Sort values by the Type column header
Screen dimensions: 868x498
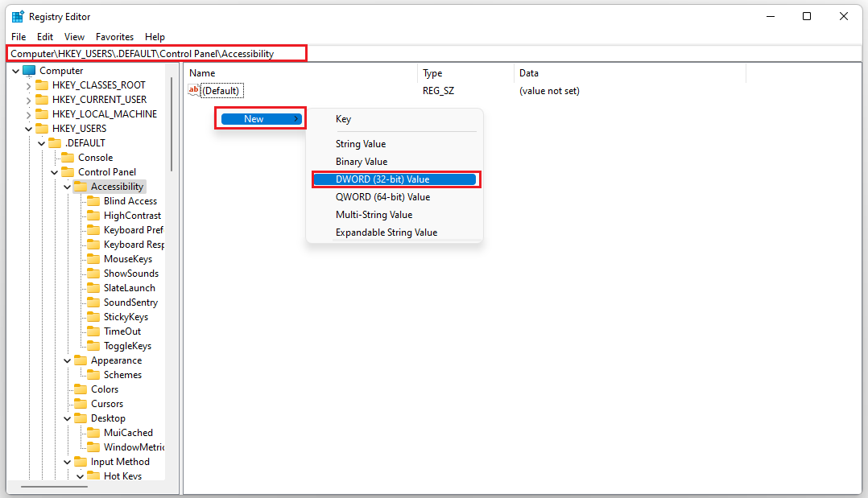click(x=466, y=73)
